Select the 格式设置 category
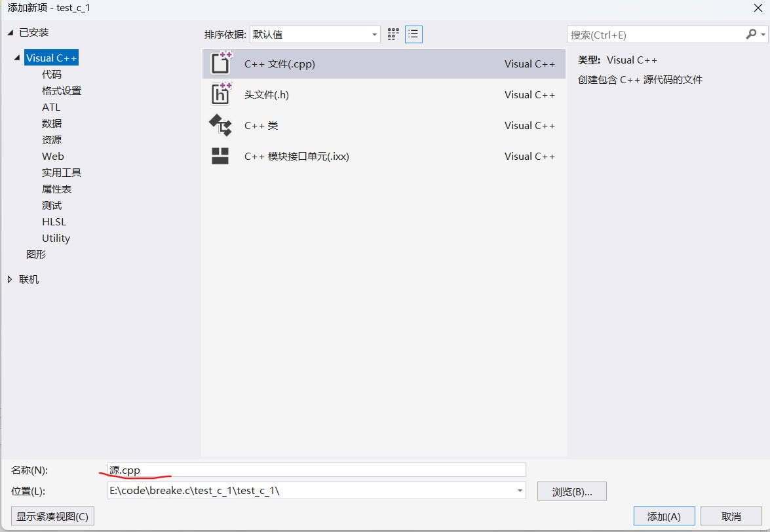This screenshot has height=532, width=770. [x=62, y=91]
